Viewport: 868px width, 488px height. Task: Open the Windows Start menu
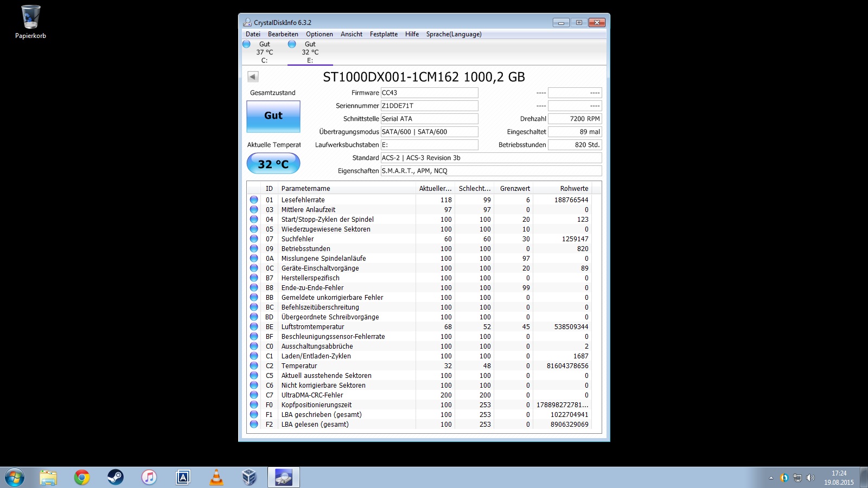point(15,478)
